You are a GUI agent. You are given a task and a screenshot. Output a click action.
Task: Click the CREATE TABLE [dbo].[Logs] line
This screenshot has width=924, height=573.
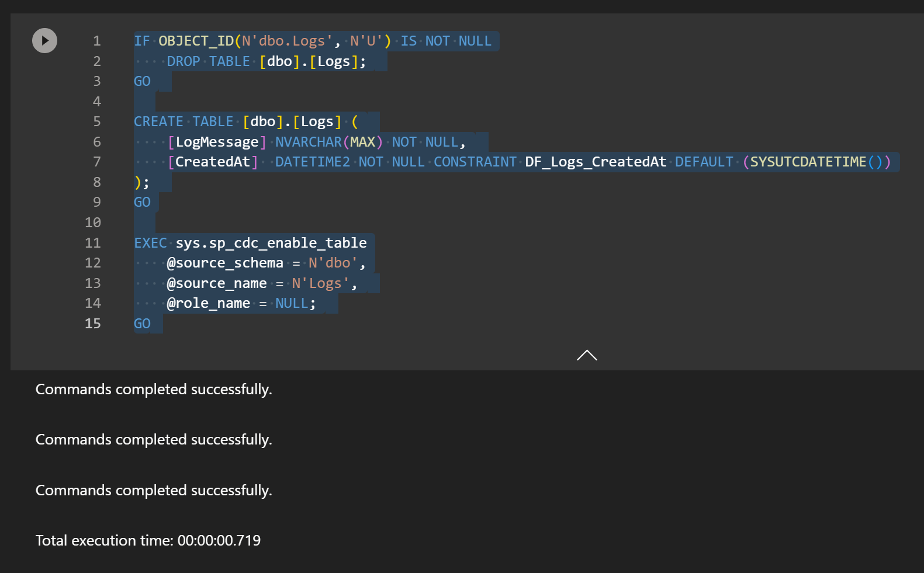(x=246, y=121)
